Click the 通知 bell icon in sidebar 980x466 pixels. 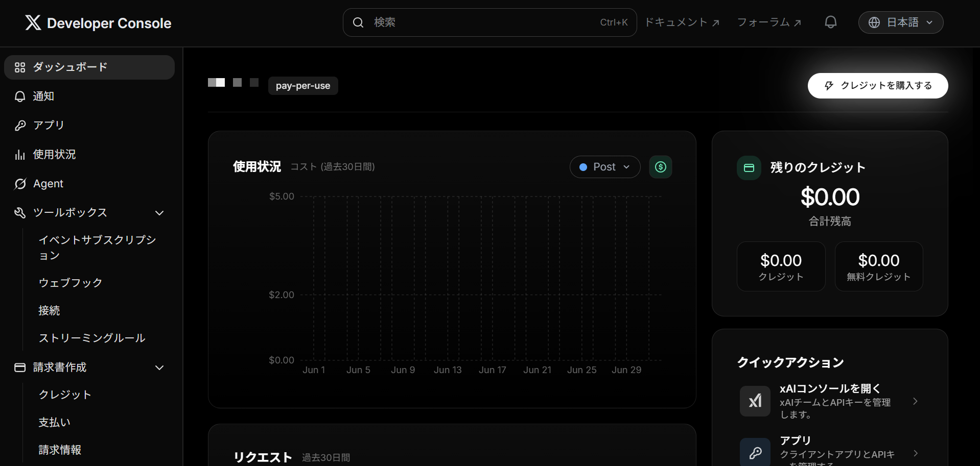tap(20, 96)
